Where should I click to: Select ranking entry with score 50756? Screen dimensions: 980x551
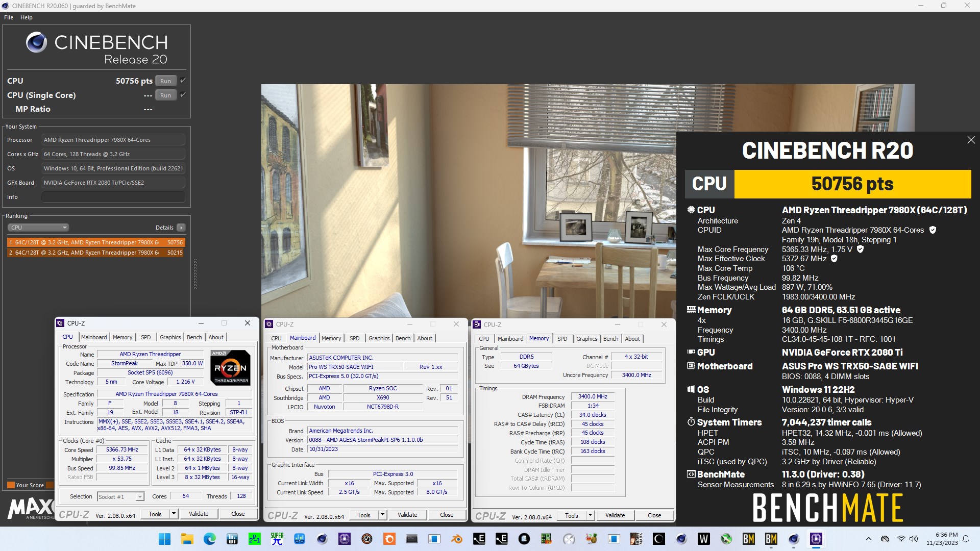[96, 242]
